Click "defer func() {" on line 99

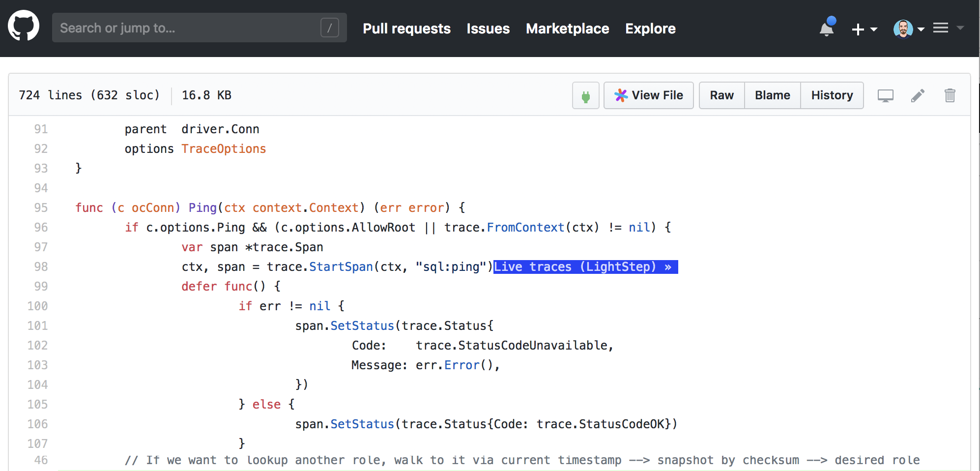pyautogui.click(x=231, y=287)
